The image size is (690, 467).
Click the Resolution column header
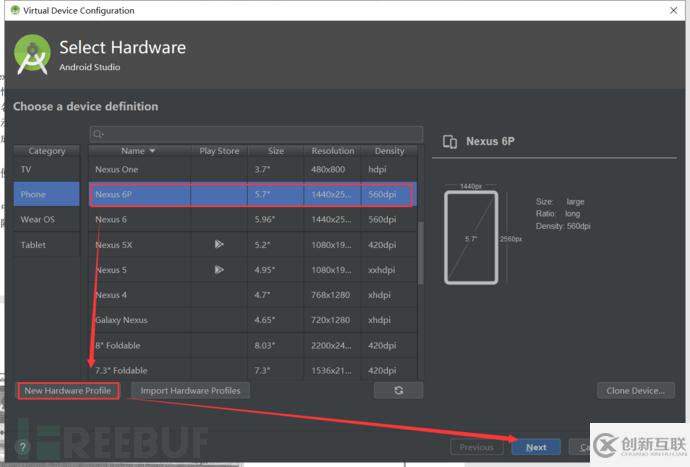coord(333,151)
